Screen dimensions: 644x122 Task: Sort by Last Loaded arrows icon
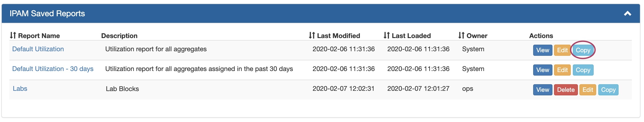click(x=386, y=36)
